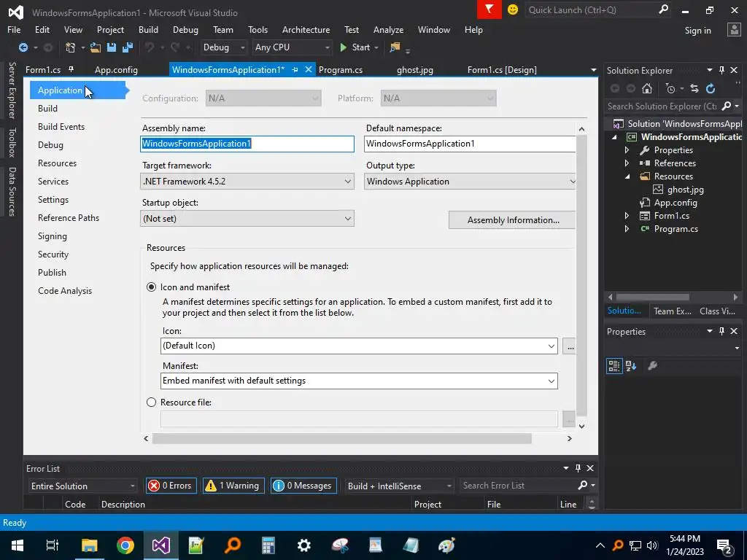Click the Error List search magnifier icon

pyautogui.click(x=582, y=485)
